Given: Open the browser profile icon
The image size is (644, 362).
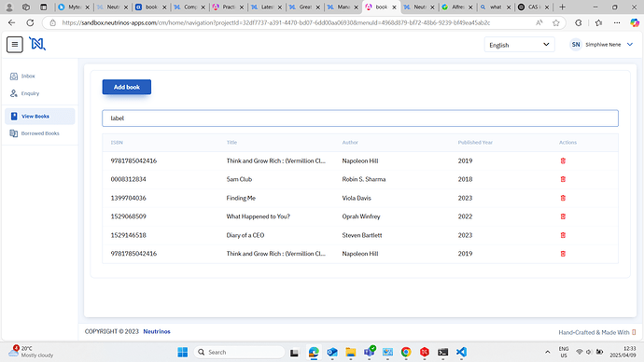Looking at the screenshot, I should (x=9, y=7).
